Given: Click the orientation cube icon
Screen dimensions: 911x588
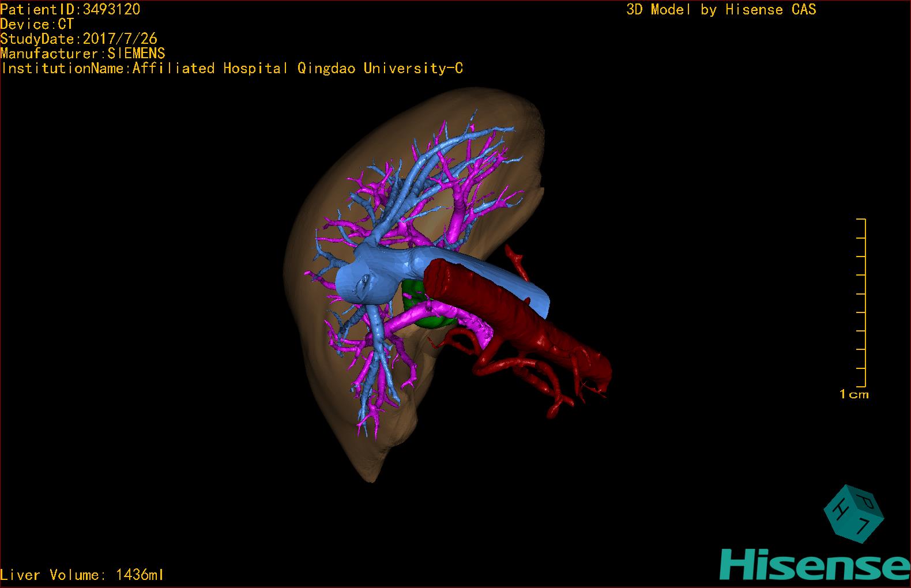Looking at the screenshot, I should [853, 514].
